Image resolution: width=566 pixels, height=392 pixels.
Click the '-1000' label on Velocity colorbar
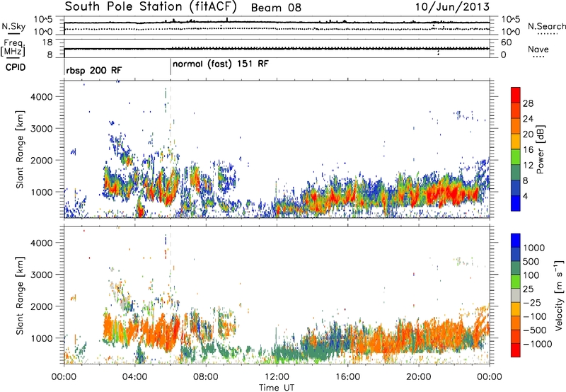pos(538,344)
